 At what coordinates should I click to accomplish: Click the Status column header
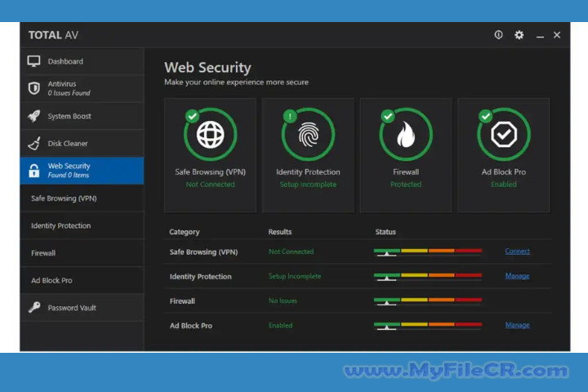385,232
